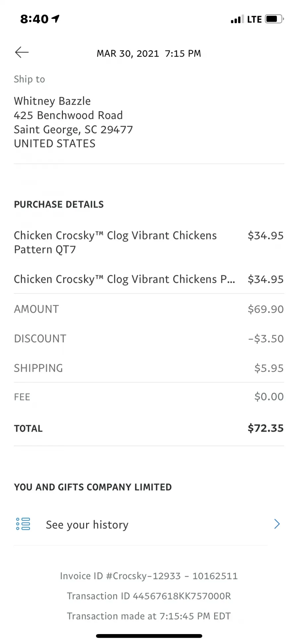
Task: Tap the location arrow in status bar
Action: tap(56, 19)
